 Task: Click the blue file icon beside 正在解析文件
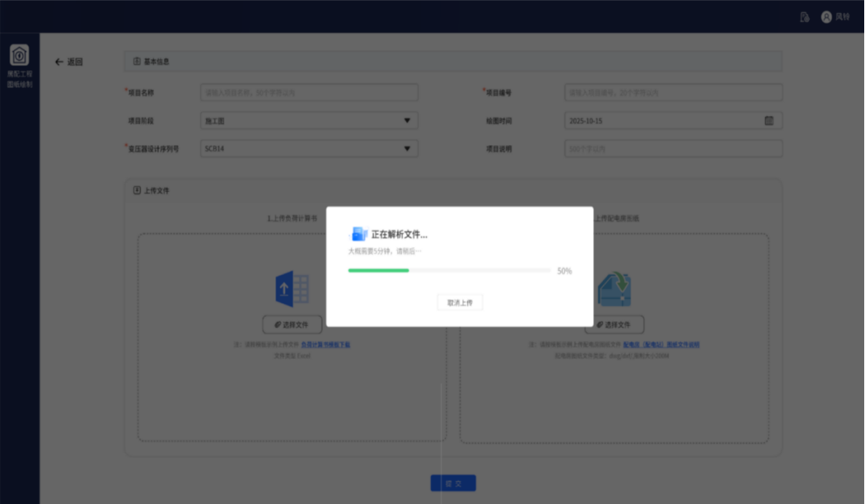[359, 233]
